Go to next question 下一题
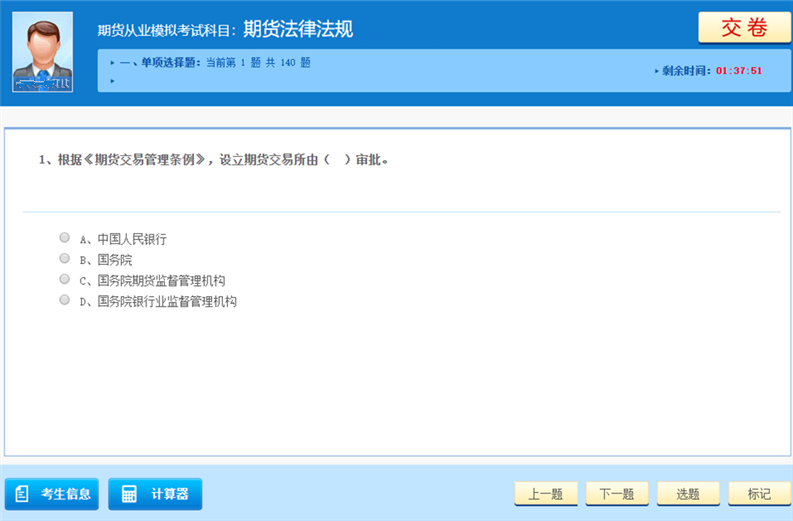This screenshot has height=521, width=793. [617, 494]
